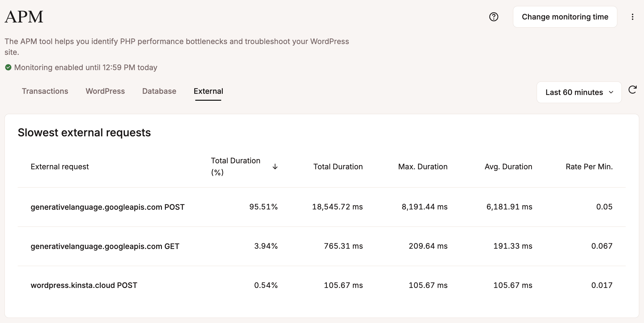The height and width of the screenshot is (323, 644).
Task: Click the 0.067 rate per minute cell
Action: point(602,246)
